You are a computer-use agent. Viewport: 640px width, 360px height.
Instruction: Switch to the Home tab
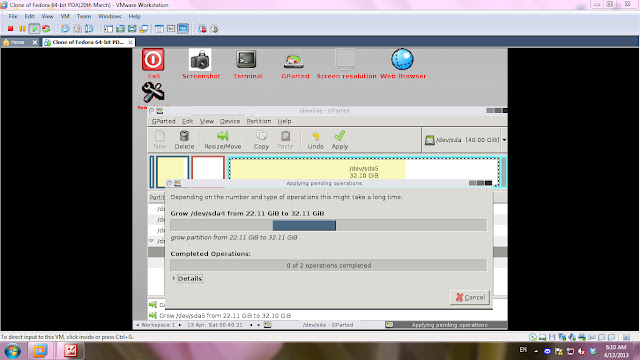click(x=17, y=42)
